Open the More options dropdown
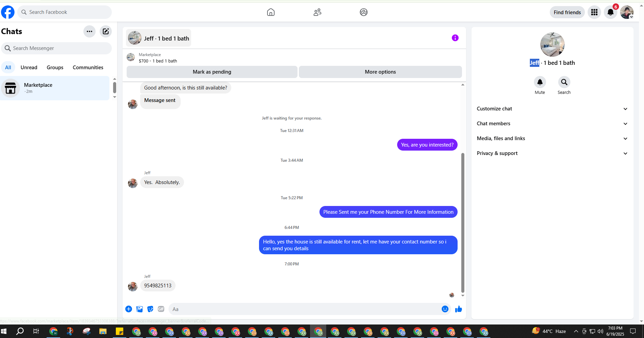The height and width of the screenshot is (338, 644). click(x=380, y=72)
